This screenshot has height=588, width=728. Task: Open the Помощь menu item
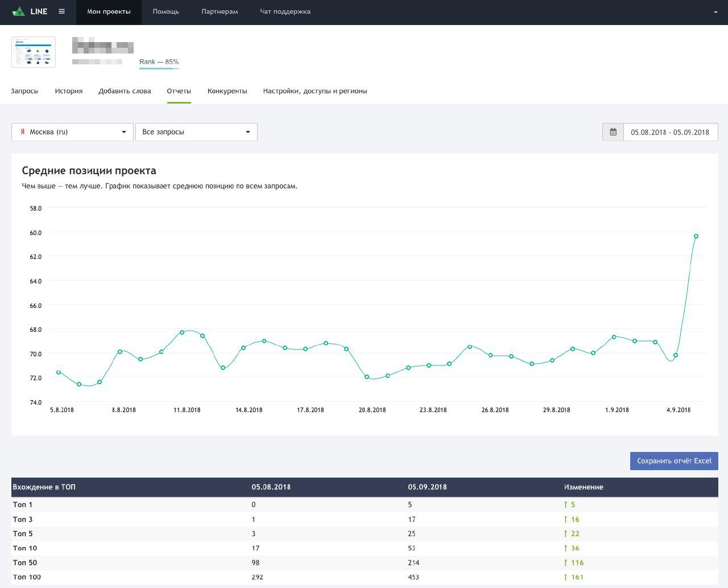166,12
